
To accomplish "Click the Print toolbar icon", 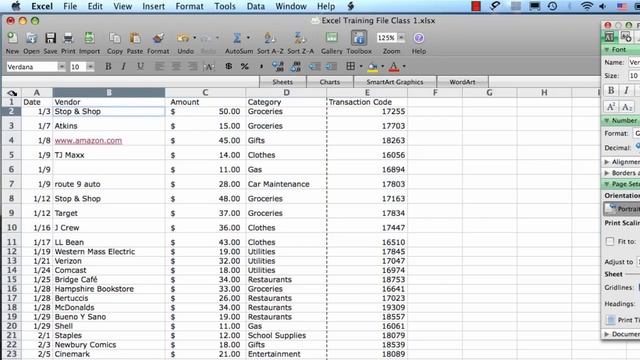I will [x=68, y=38].
